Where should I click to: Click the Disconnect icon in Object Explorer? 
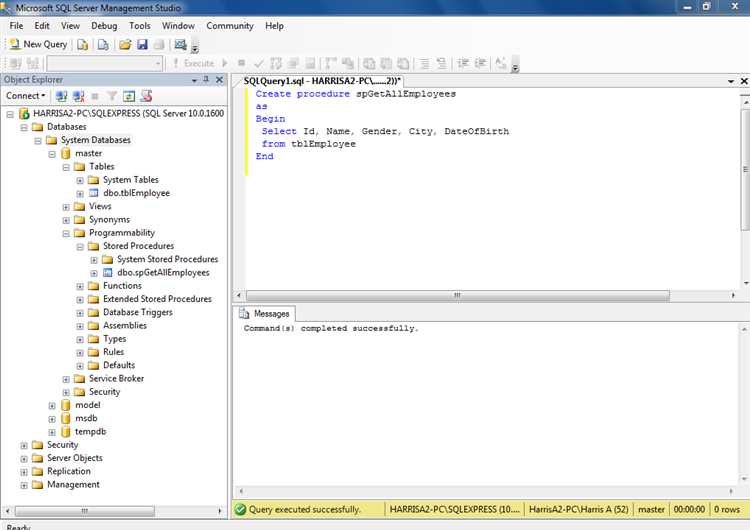[x=78, y=96]
